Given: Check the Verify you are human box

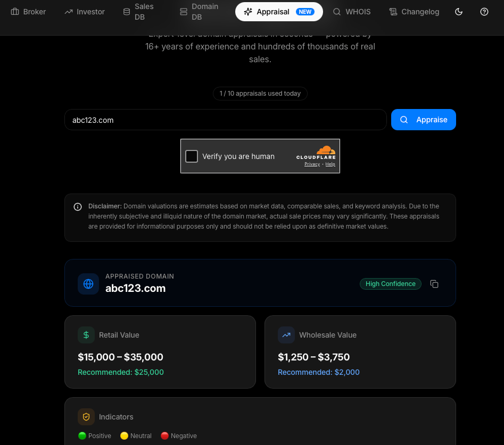Looking at the screenshot, I should click(x=192, y=156).
